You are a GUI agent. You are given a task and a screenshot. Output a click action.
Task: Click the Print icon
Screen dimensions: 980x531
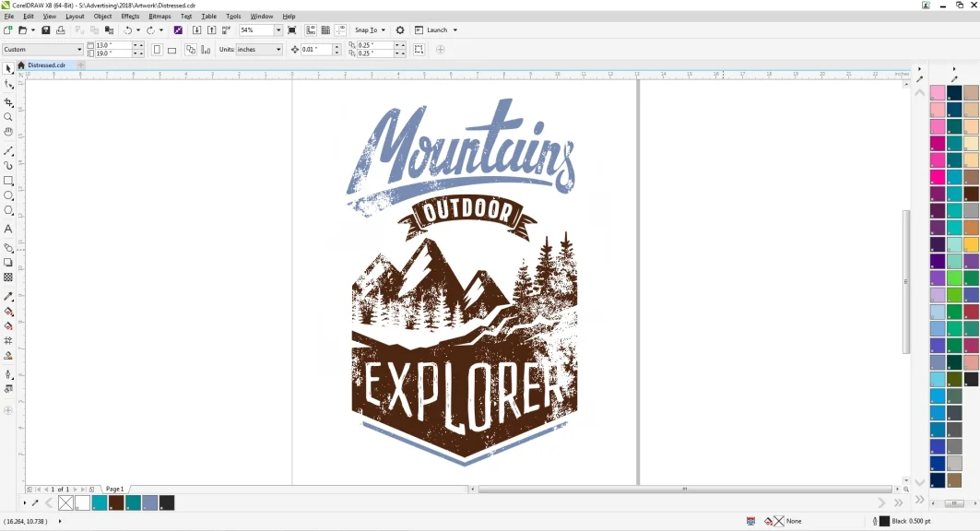pos(61,30)
